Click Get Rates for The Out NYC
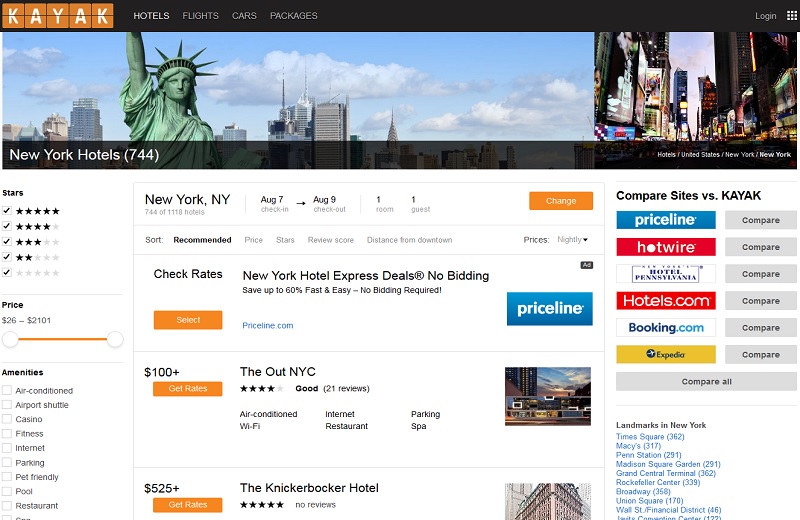This screenshot has height=520, width=800. click(x=188, y=389)
